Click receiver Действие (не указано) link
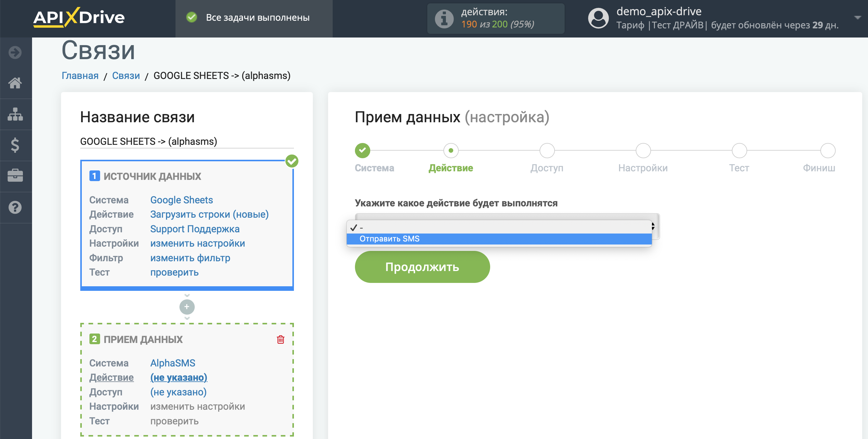868x439 pixels. coord(179,377)
